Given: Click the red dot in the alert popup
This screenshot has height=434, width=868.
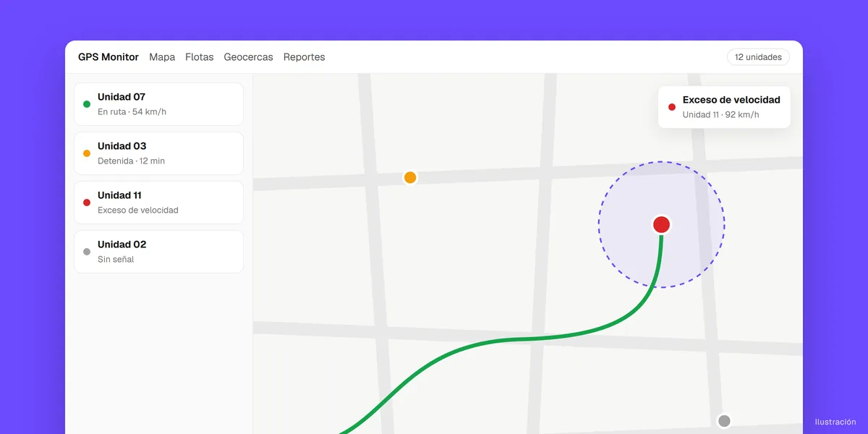Looking at the screenshot, I should pyautogui.click(x=672, y=107).
